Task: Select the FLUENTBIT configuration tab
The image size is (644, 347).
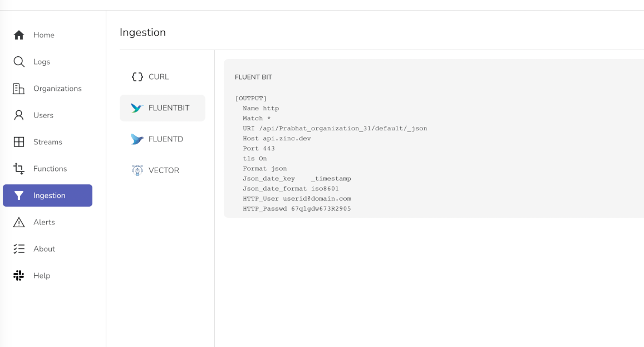Action: [x=163, y=107]
